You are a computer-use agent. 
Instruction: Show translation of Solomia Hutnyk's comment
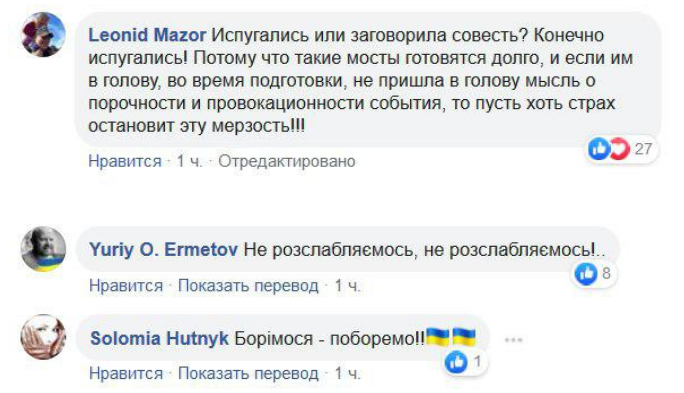tap(248, 374)
